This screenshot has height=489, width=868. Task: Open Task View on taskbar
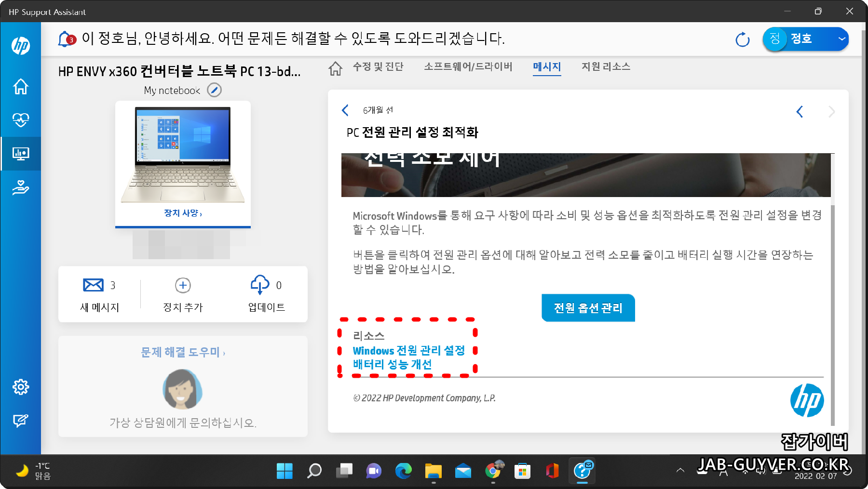344,471
